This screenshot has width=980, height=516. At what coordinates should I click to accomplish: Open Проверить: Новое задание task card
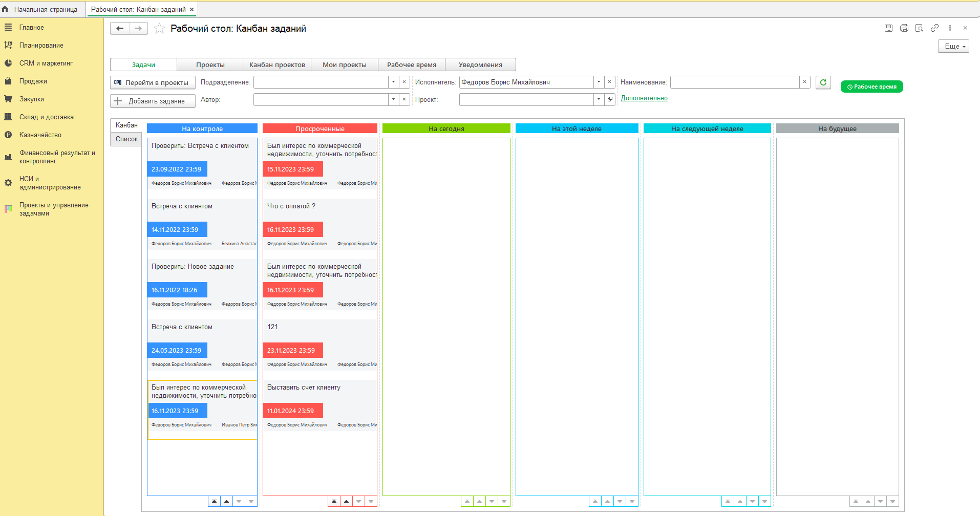pyautogui.click(x=202, y=285)
